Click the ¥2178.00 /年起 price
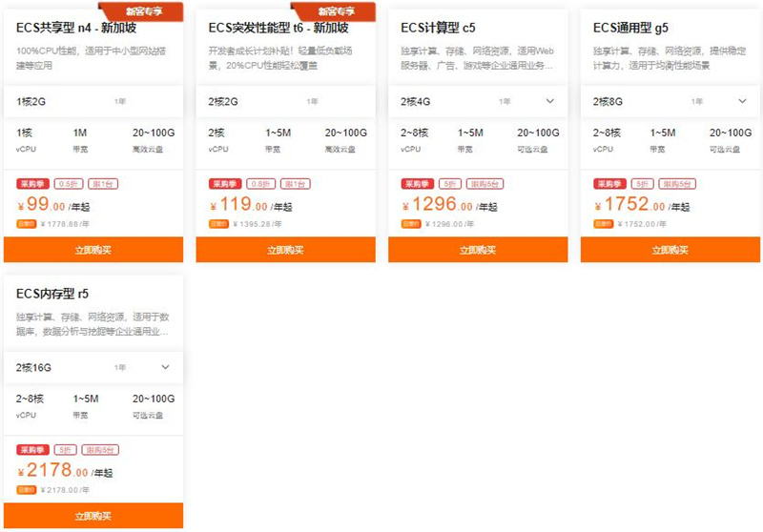 point(65,470)
